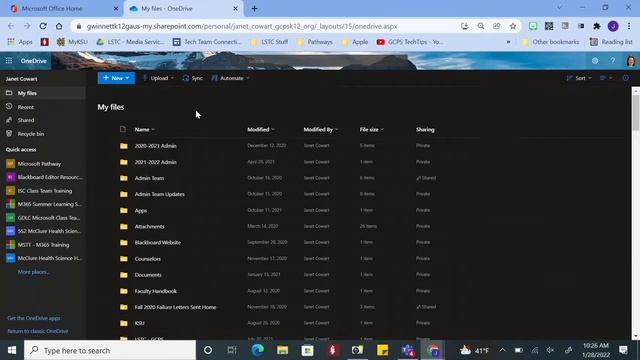This screenshot has width=640, height=360.
Task: Open the Sort dropdown
Action: pyautogui.click(x=579, y=78)
